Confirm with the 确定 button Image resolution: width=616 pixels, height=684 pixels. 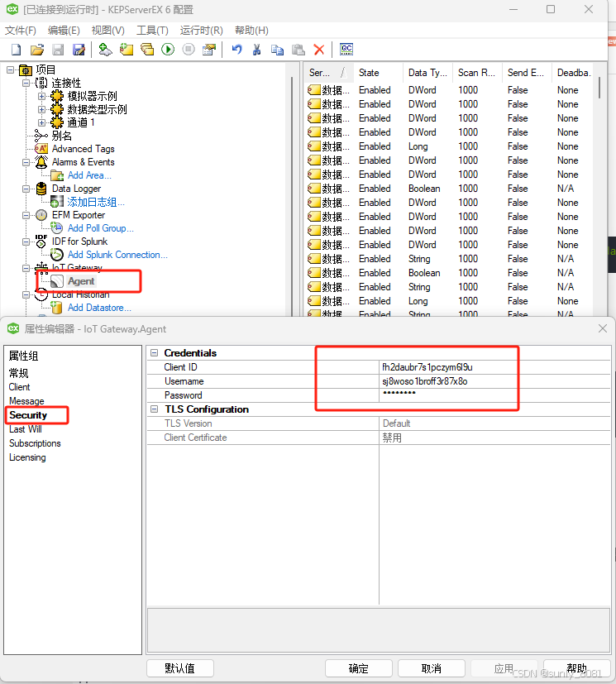click(x=358, y=668)
